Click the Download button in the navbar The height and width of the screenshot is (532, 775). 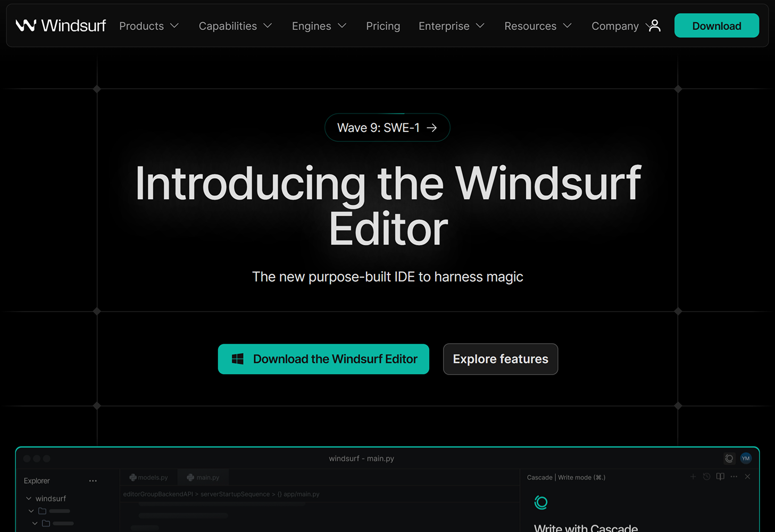716,26
